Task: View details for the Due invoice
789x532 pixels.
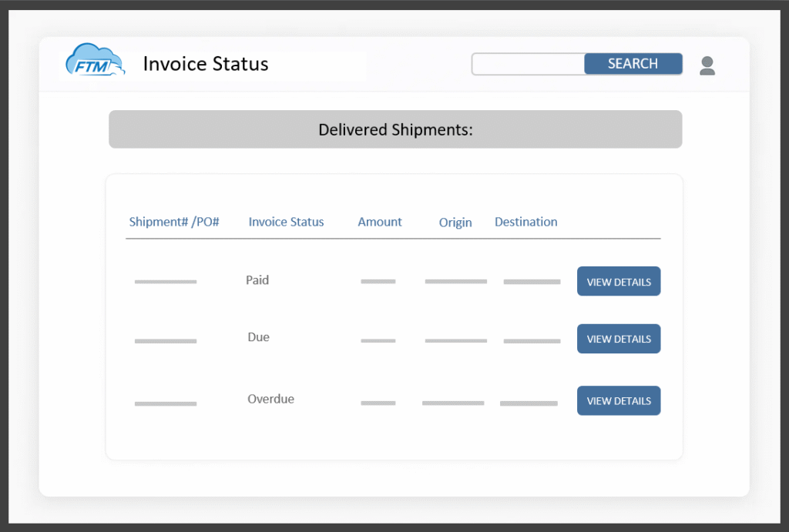Action: click(618, 339)
